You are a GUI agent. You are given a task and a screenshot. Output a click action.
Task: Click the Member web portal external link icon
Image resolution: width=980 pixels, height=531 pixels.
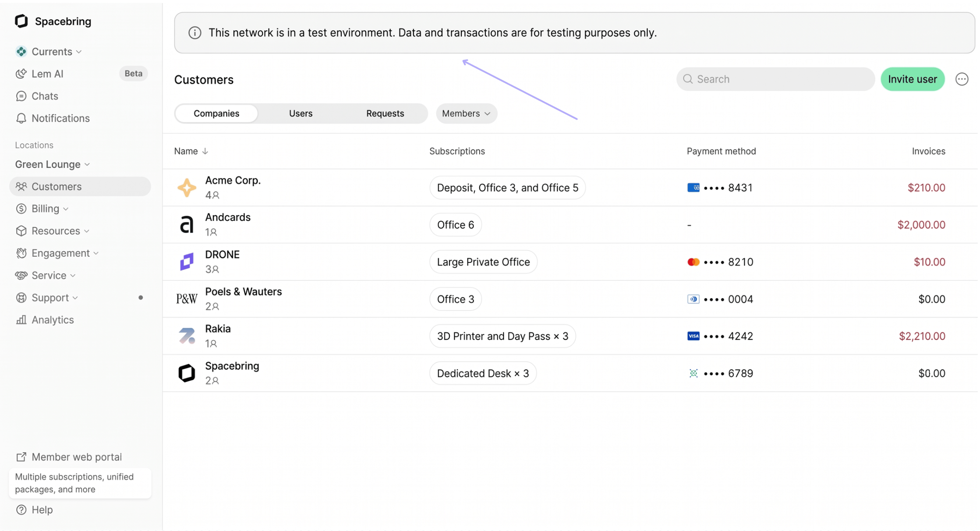[21, 457]
